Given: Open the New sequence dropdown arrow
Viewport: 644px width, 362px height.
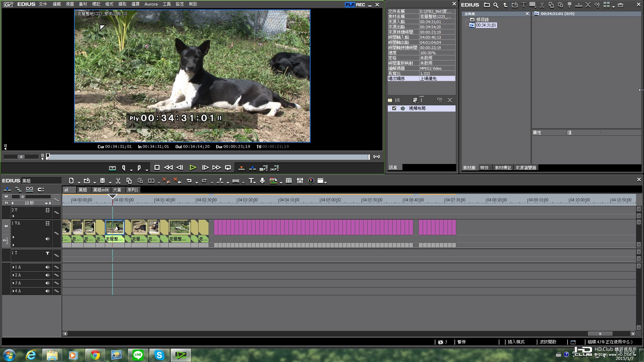Looking at the screenshot, I should point(79,182).
